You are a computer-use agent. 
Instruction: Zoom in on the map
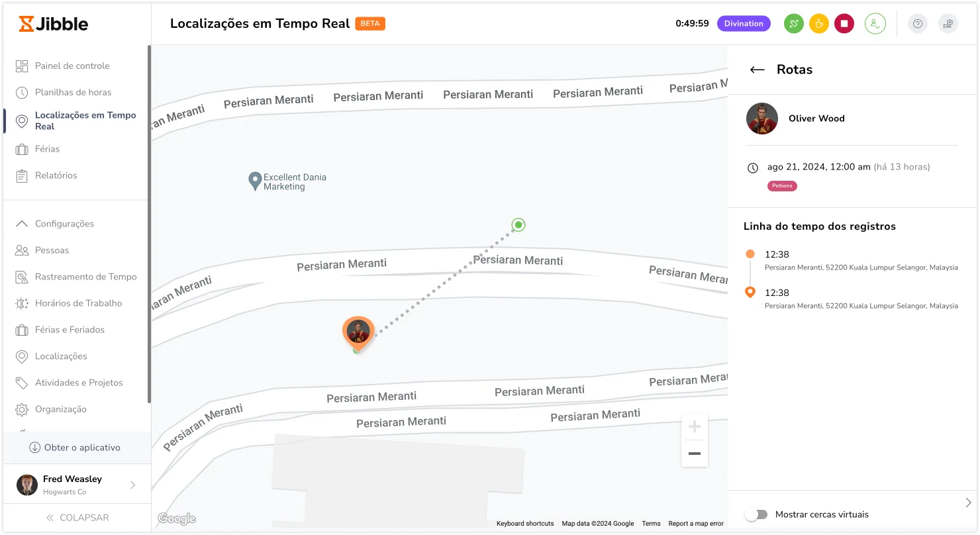[694, 426]
